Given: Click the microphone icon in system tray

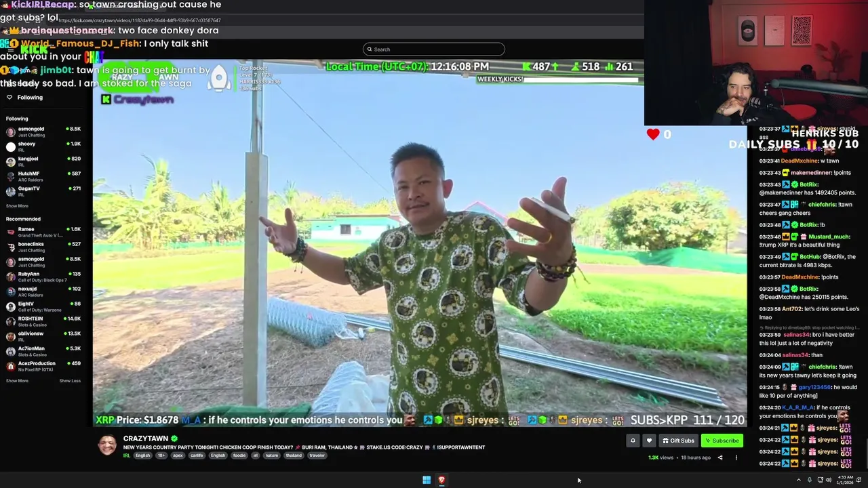Looking at the screenshot, I should coord(809,480).
